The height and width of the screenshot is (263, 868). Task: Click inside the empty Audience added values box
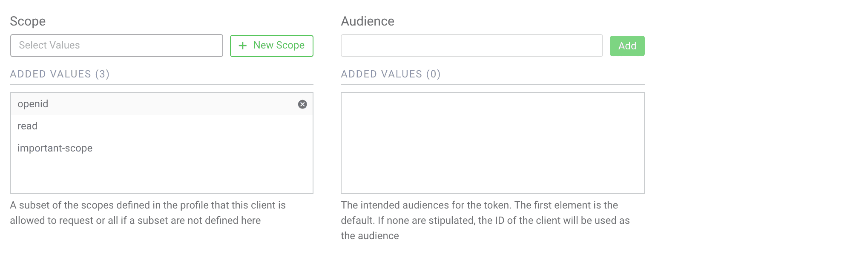(x=492, y=143)
